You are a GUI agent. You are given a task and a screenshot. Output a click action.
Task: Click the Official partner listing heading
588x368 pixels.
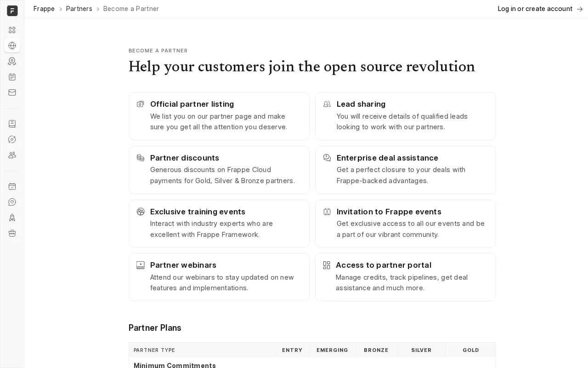(x=192, y=104)
